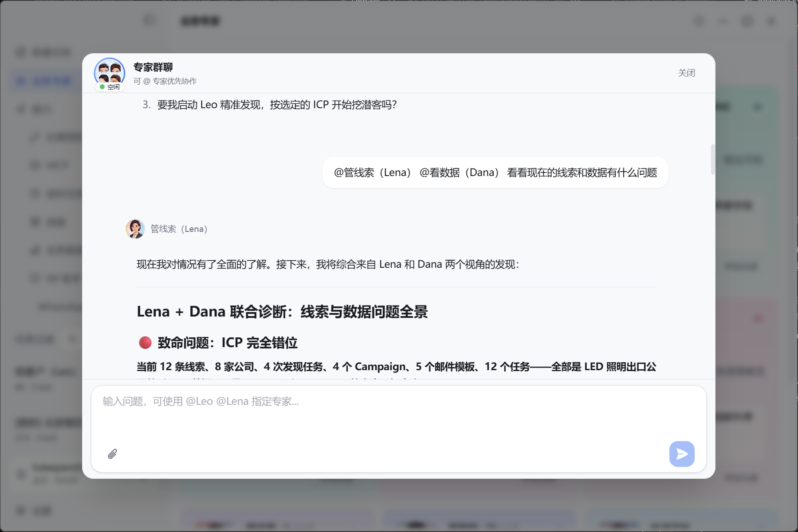Click the 管线索（Lena）sender name
The height and width of the screenshot is (532, 798).
179,229
